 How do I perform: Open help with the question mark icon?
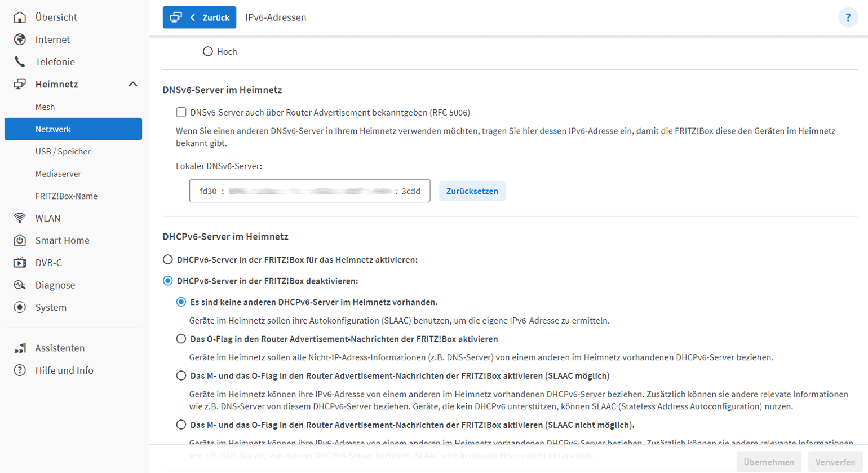848,17
